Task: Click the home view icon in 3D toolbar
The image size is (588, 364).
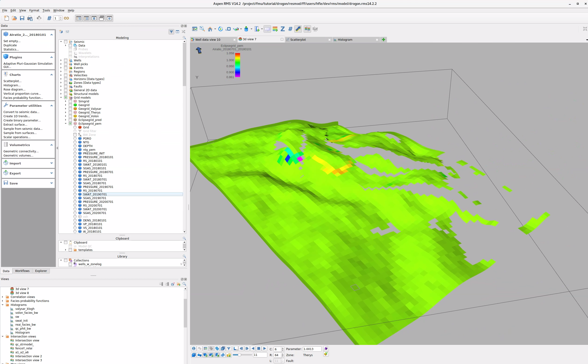Action: tap(210, 29)
